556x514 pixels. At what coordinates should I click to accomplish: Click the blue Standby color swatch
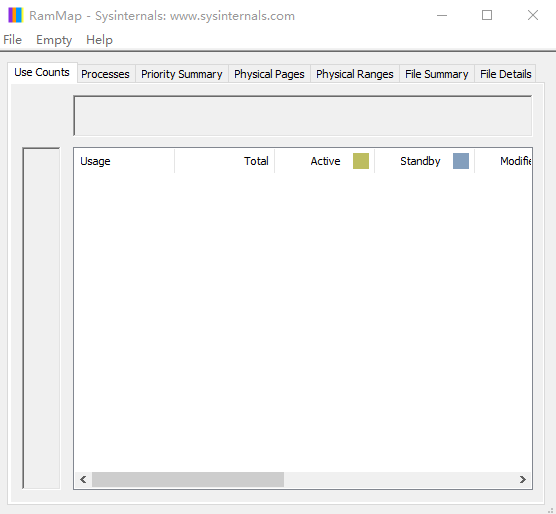[x=461, y=161]
